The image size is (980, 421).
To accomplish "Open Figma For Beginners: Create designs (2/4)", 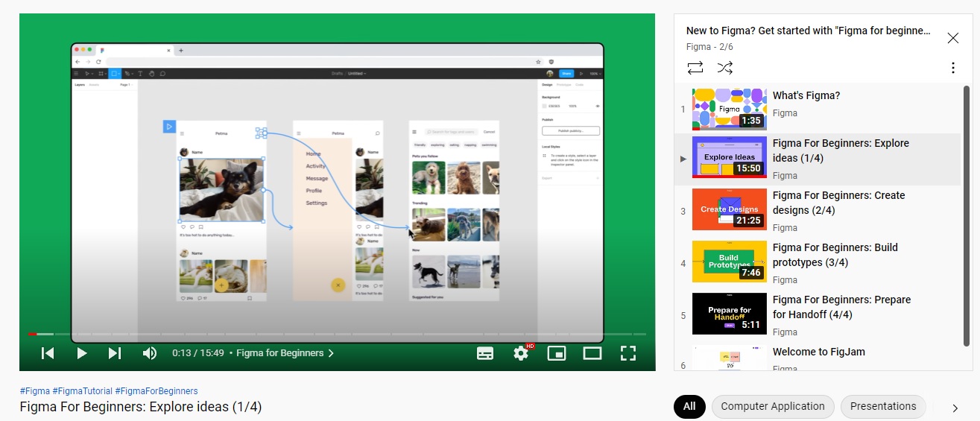I will (x=838, y=203).
